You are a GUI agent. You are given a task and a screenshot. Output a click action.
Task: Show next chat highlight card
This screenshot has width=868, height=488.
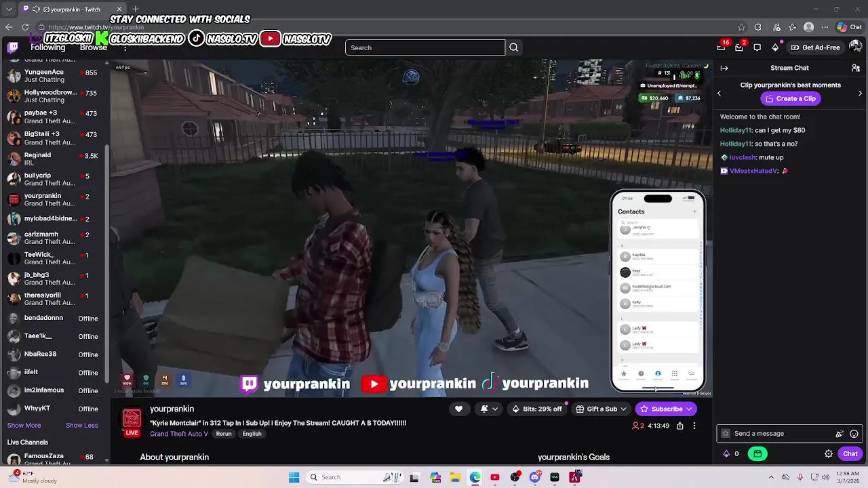(x=860, y=93)
